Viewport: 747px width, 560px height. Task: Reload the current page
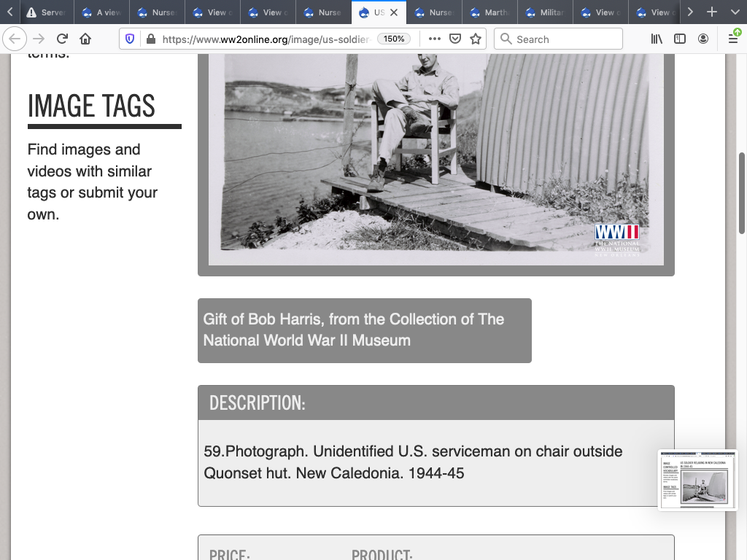click(x=62, y=39)
